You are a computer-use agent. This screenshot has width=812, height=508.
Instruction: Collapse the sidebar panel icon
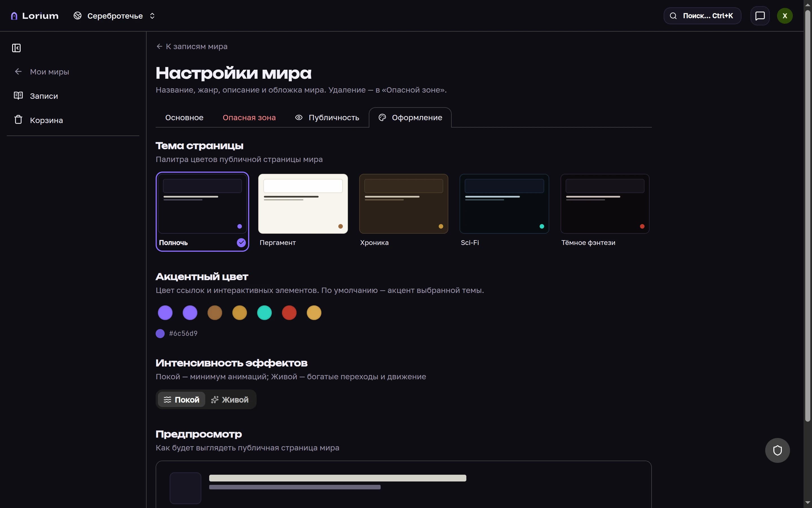(16, 48)
